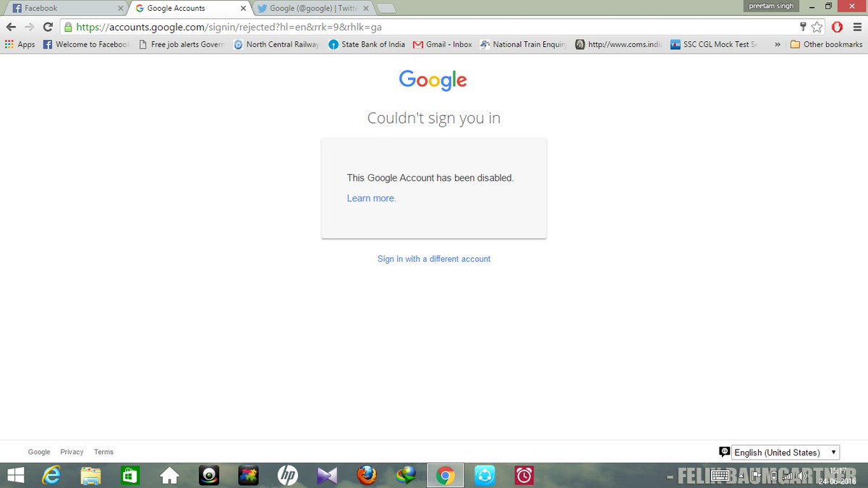Open File Explorer from taskbar
Image resolution: width=868 pixels, height=488 pixels.
(x=90, y=476)
